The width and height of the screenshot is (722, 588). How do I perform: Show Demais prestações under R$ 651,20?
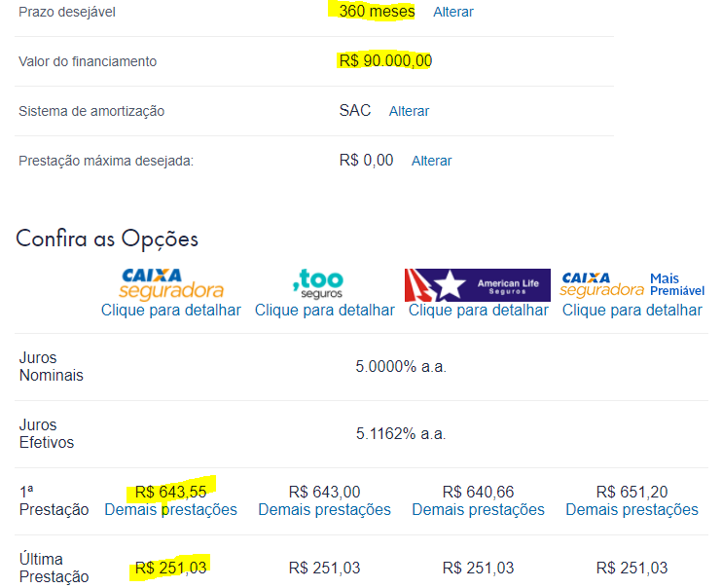pos(632,510)
